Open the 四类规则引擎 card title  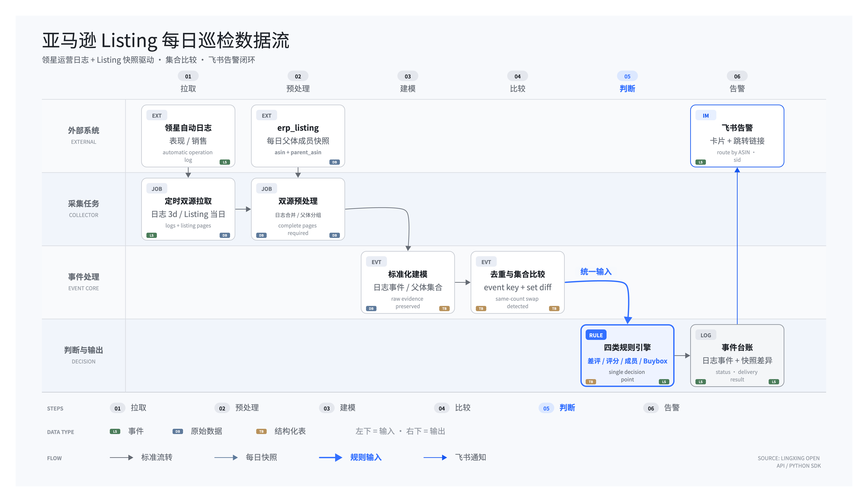[x=627, y=348]
